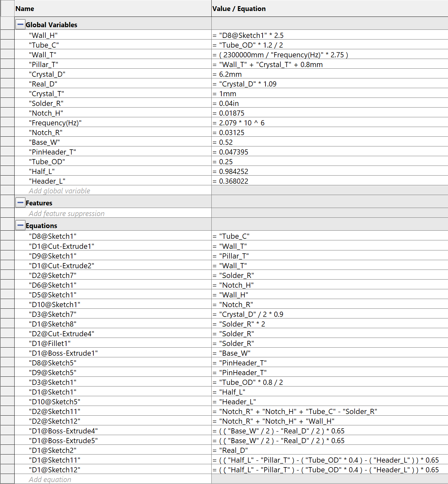The width and height of the screenshot is (448, 484).
Task: Collapse the Global Variables section
Action: click(x=20, y=24)
